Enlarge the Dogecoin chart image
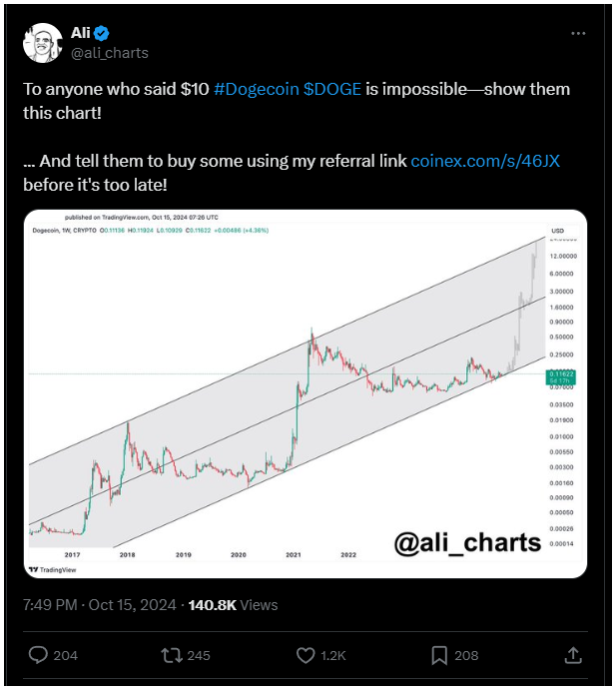Viewport: 616px width, 690px height. pyautogui.click(x=306, y=393)
